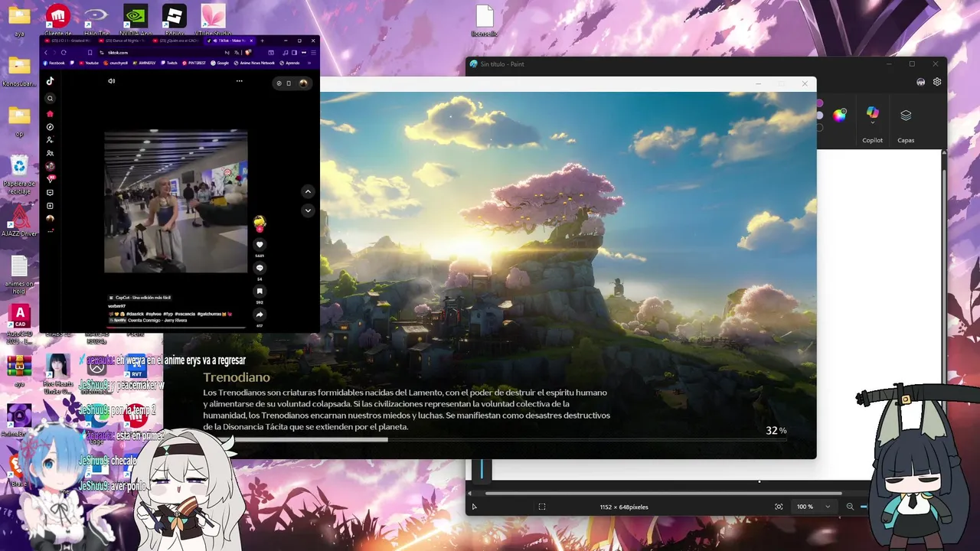
Task: Open TikTok upload icon in sidebar
Action: pyautogui.click(x=50, y=206)
